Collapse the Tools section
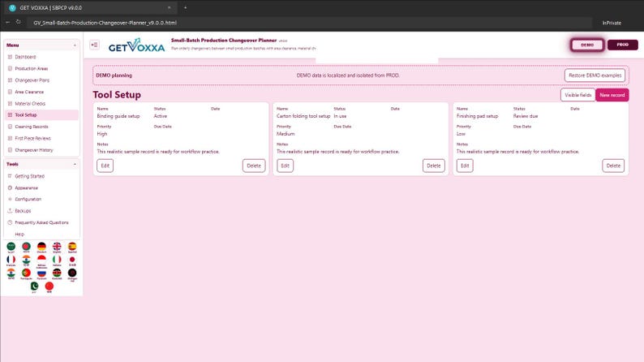The height and width of the screenshot is (362, 644). coord(75,164)
